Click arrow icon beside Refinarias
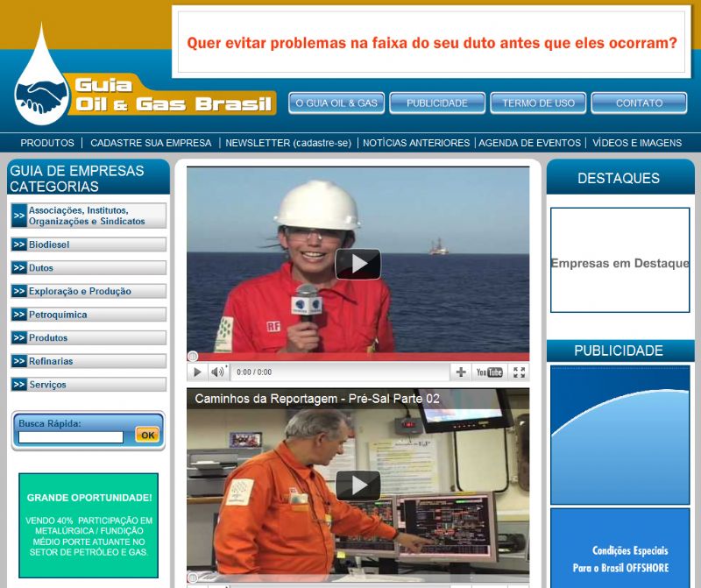Screen dimensions: 701x588 pos(19,361)
